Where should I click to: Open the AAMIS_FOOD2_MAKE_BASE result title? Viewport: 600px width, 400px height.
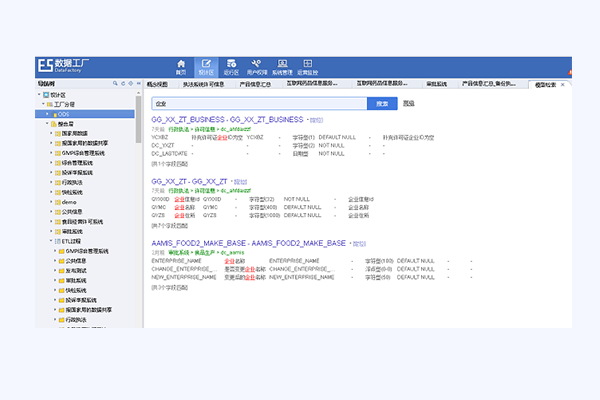point(248,243)
